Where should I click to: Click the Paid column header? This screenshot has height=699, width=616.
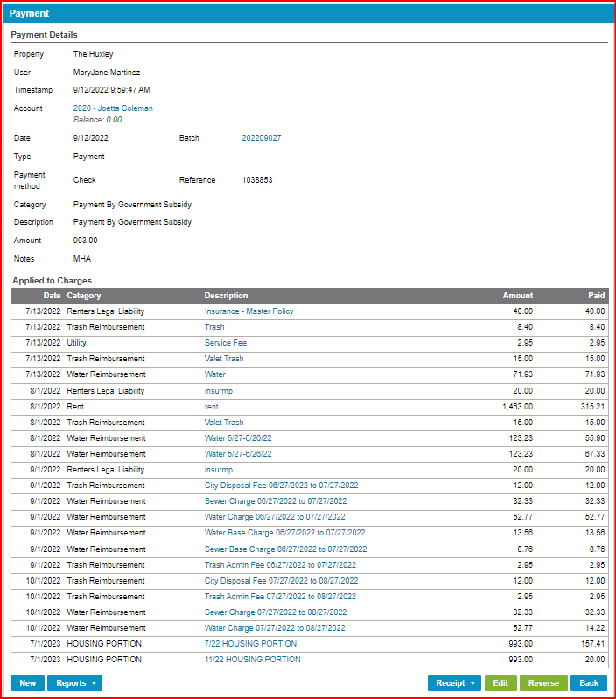597,296
